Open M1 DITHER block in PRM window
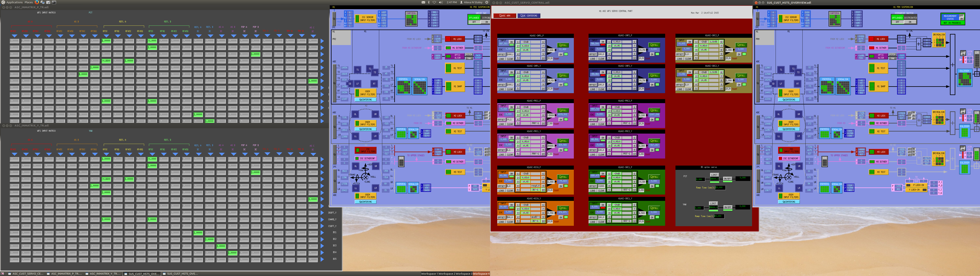This screenshot has width=980, height=276. (x=879, y=48)
